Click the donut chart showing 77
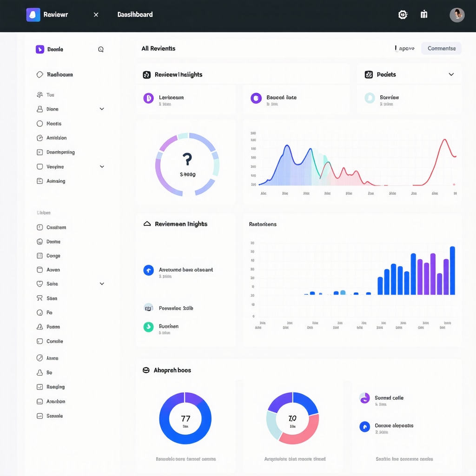The image size is (476, 476). point(185,418)
